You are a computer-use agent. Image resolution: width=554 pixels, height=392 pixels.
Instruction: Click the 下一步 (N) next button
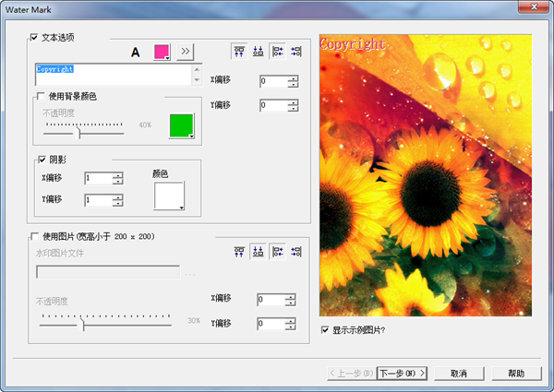(x=402, y=373)
